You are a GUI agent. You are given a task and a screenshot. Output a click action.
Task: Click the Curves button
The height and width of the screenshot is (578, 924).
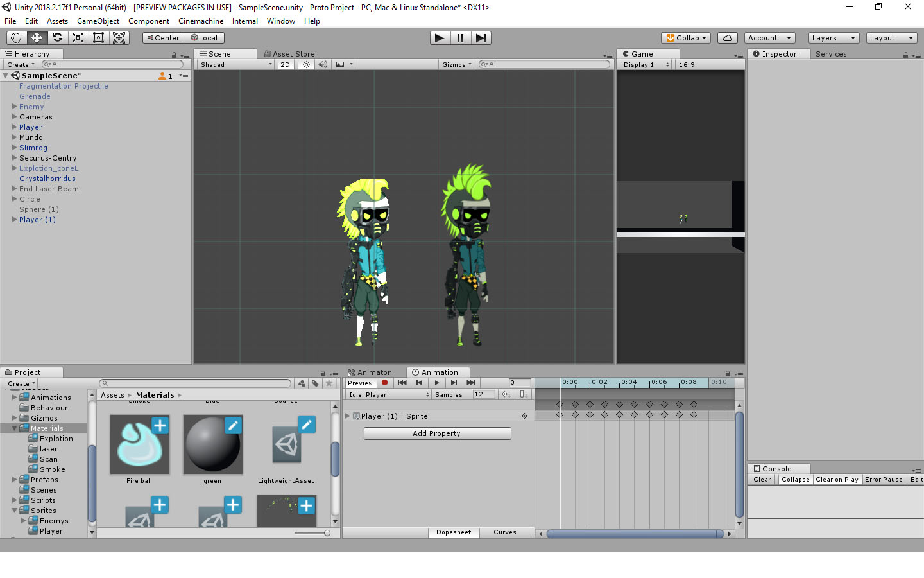pos(505,532)
